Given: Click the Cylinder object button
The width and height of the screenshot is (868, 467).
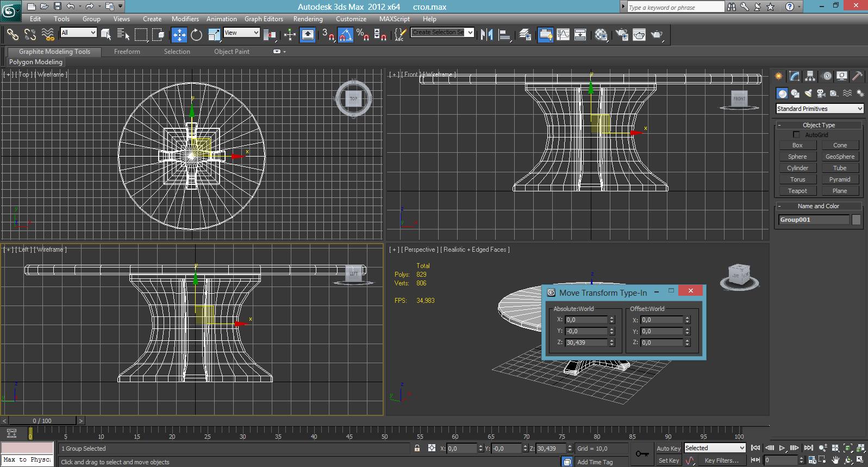Looking at the screenshot, I should click(x=797, y=168).
